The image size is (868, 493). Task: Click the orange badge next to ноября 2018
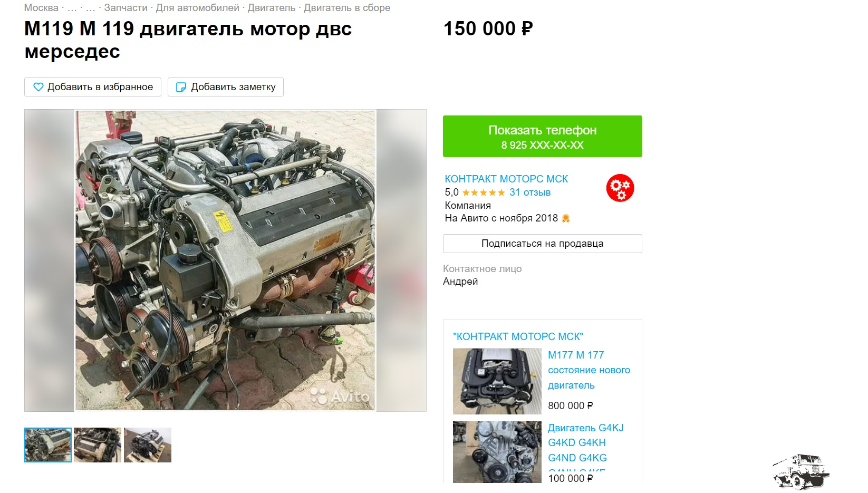566,218
